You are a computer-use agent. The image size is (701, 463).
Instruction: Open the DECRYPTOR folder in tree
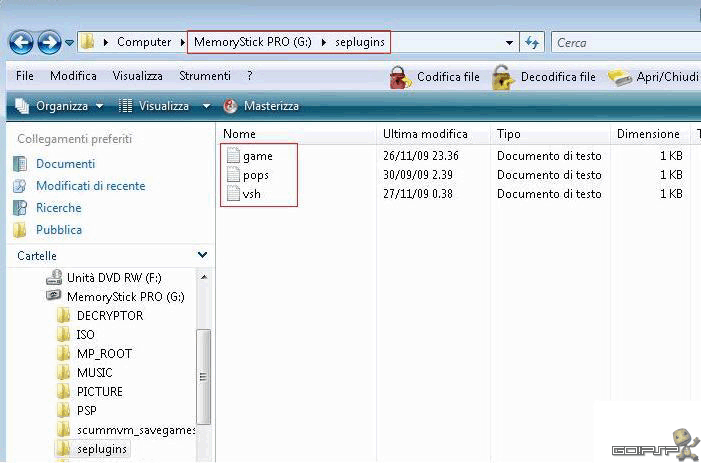point(110,316)
